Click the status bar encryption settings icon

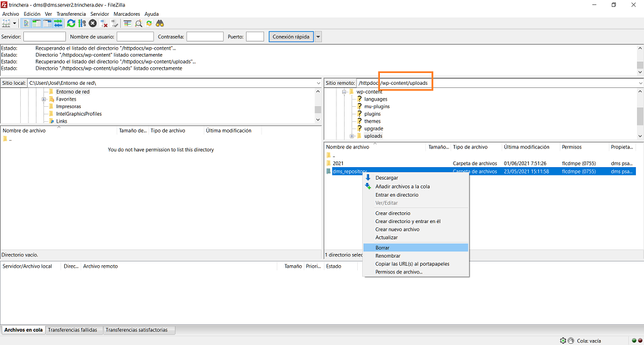coord(563,341)
